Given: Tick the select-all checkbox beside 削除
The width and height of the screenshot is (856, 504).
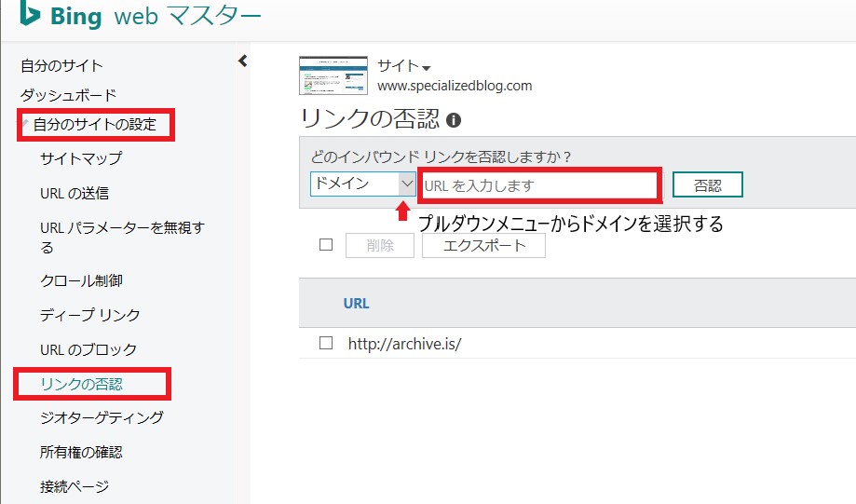Looking at the screenshot, I should coord(326,245).
